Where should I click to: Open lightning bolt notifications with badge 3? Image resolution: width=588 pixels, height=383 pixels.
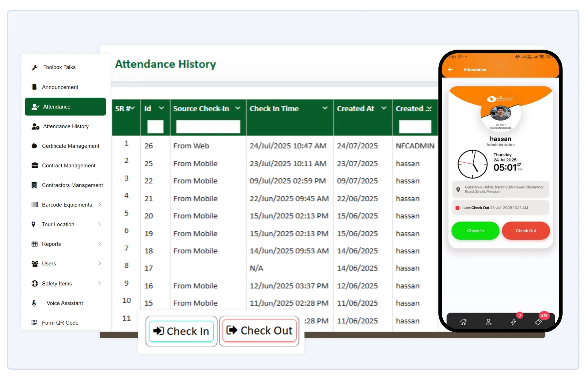tap(513, 322)
